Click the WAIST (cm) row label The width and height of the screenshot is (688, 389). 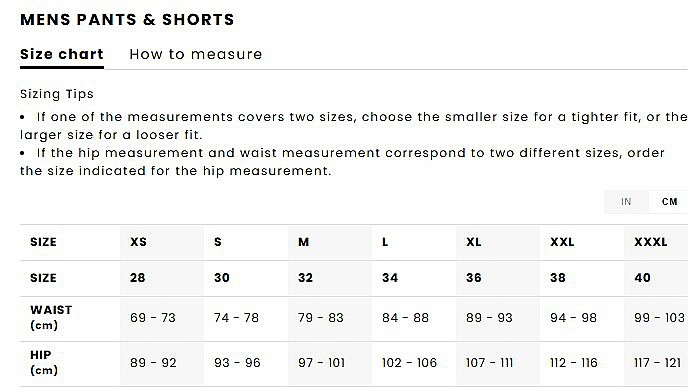click(51, 318)
